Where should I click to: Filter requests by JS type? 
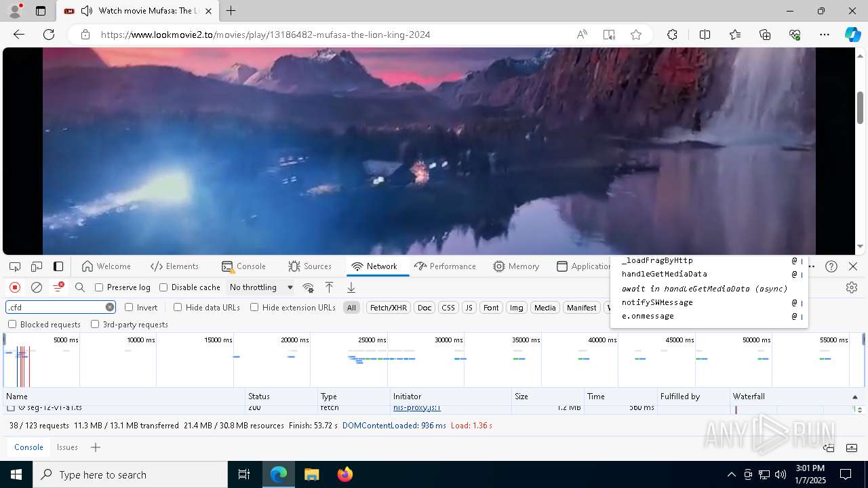pos(469,308)
